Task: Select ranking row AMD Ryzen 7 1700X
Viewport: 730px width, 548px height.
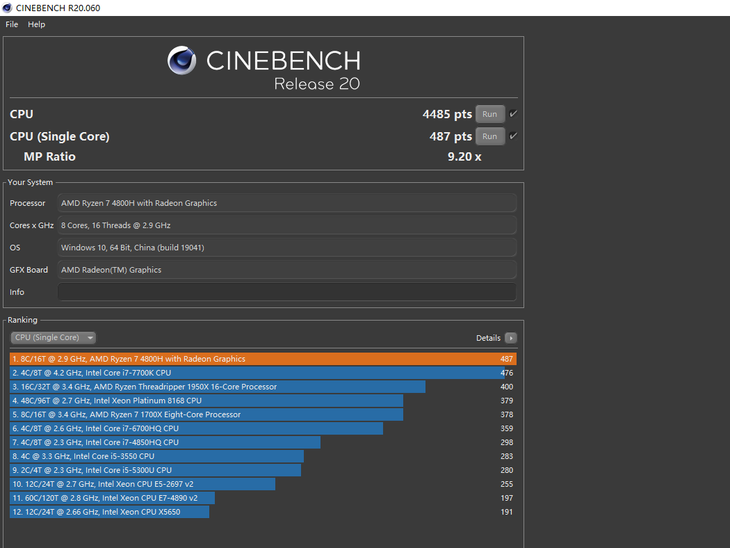Action: (x=263, y=415)
